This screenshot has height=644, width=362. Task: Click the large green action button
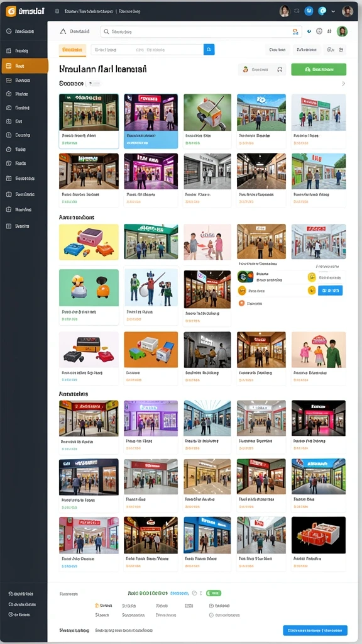319,69
